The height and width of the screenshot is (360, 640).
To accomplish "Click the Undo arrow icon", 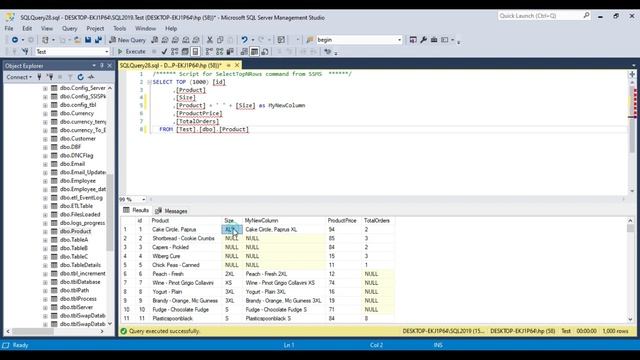I will pos(244,40).
